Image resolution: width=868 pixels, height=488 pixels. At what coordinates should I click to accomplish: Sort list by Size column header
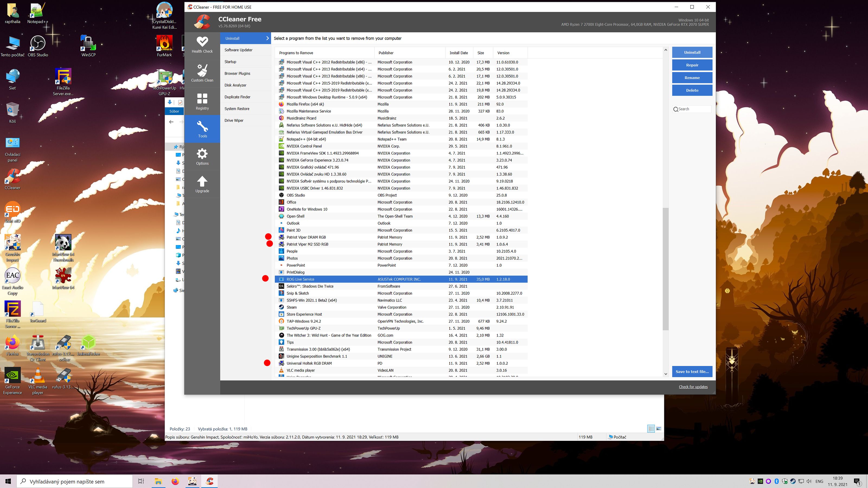(x=483, y=53)
